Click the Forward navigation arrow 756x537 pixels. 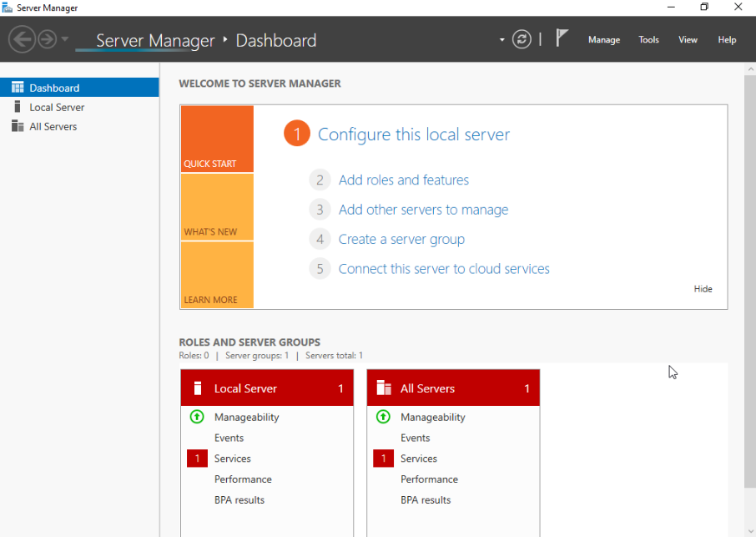tap(48, 39)
